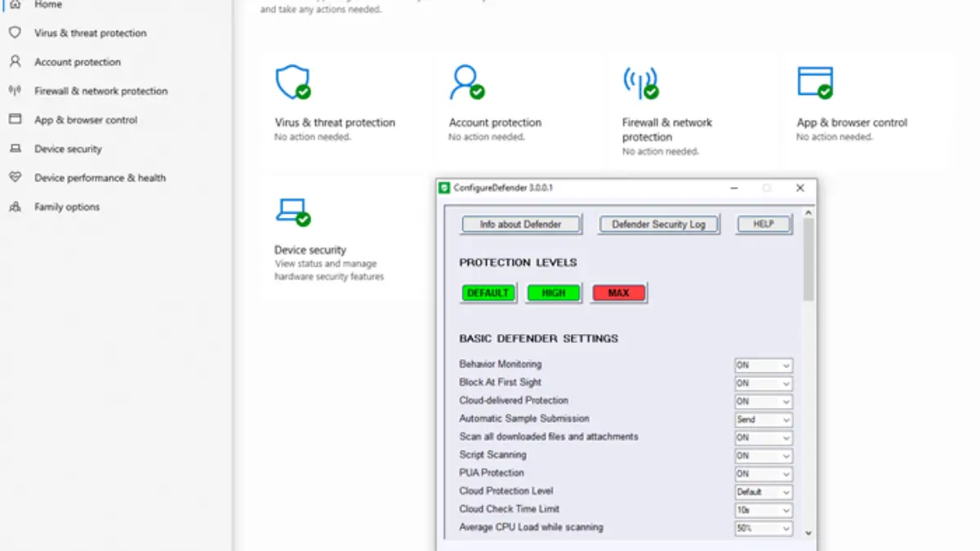
Task: Open the Virus & threat protection card title
Action: [x=335, y=122]
